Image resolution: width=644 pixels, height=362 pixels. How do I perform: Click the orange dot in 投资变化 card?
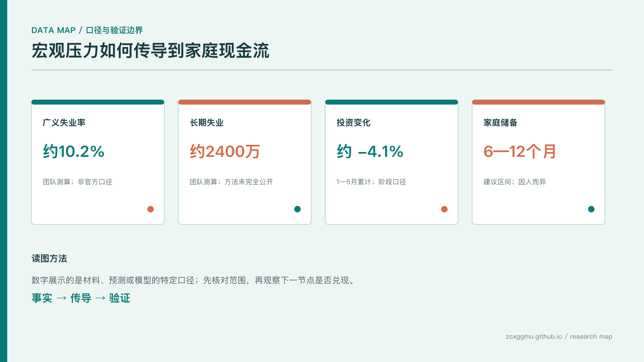tap(444, 209)
